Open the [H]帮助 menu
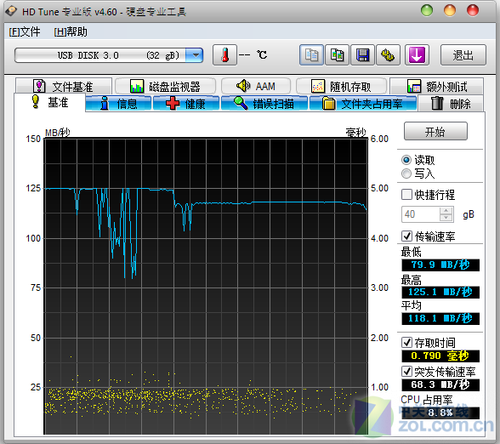The width and height of the screenshot is (500, 444). coord(71,32)
